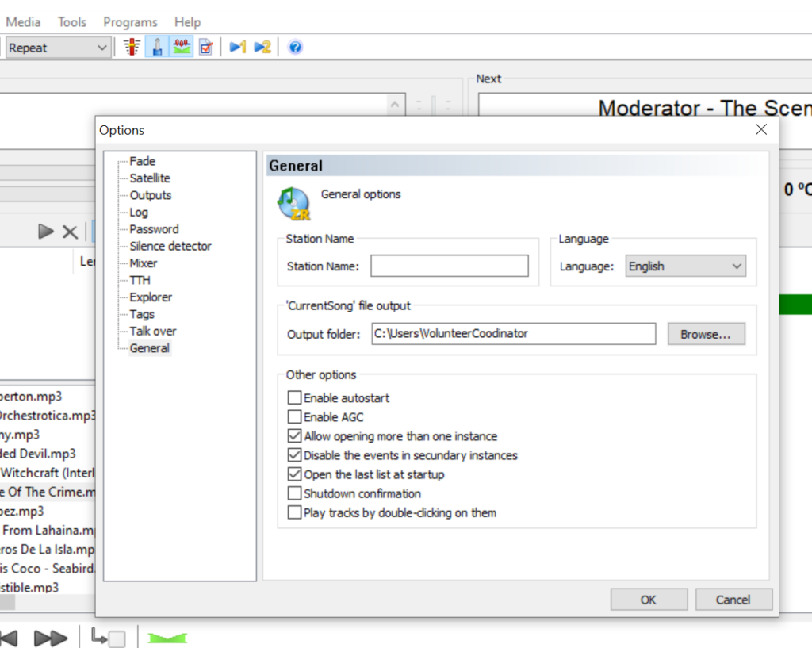
Task: Click the mixer fader icon in toolbar
Action: pyautogui.click(x=132, y=48)
